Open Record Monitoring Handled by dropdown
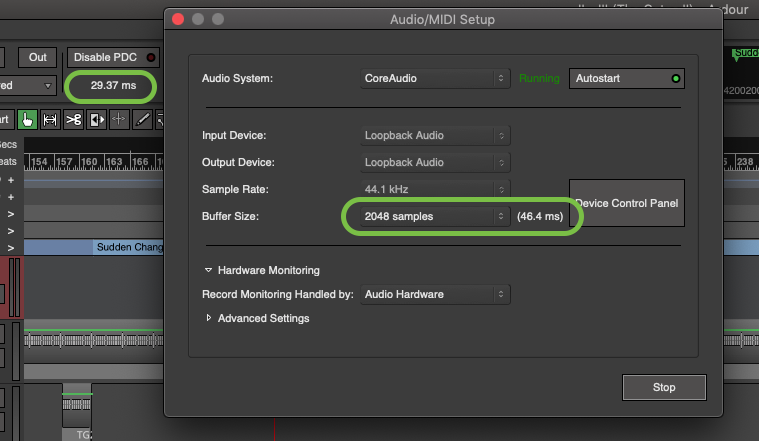759x441 pixels. (x=435, y=294)
